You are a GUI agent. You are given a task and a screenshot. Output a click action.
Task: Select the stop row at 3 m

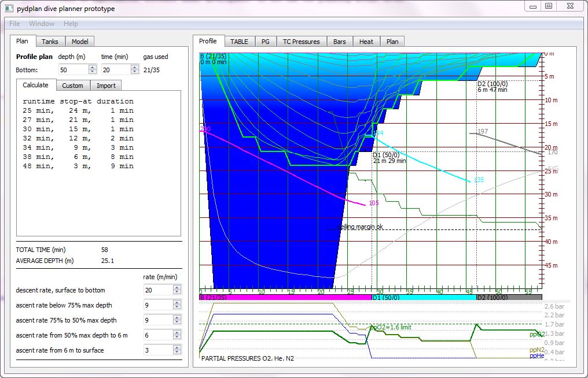[x=78, y=166]
